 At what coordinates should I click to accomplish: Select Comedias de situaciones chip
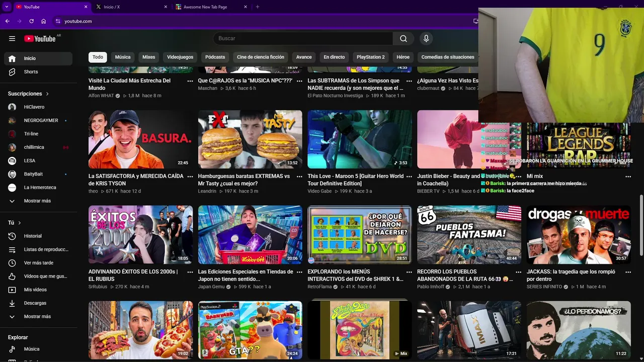[448, 57]
